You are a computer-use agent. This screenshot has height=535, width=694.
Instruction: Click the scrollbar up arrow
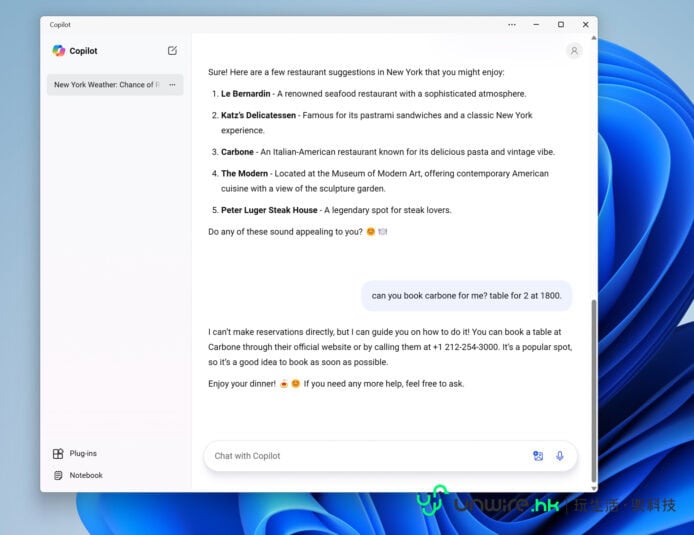tap(594, 41)
